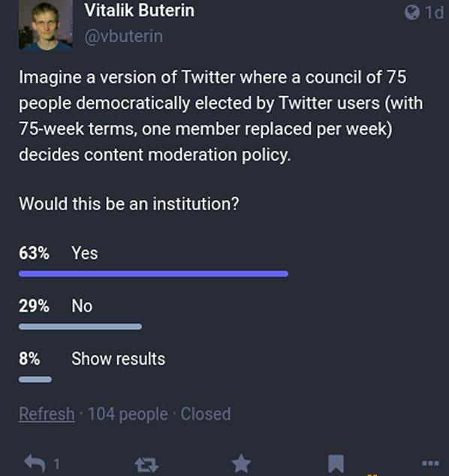The width and height of the screenshot is (449, 476).
Task: Favourite the post with the star
Action: pyautogui.click(x=241, y=464)
